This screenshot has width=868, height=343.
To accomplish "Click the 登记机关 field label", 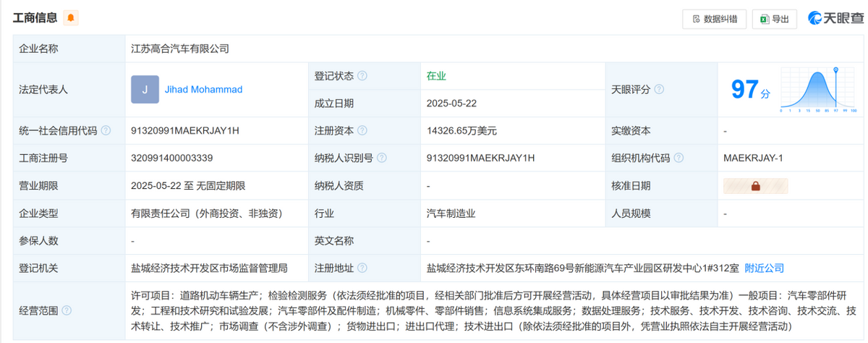I will coord(38,268).
